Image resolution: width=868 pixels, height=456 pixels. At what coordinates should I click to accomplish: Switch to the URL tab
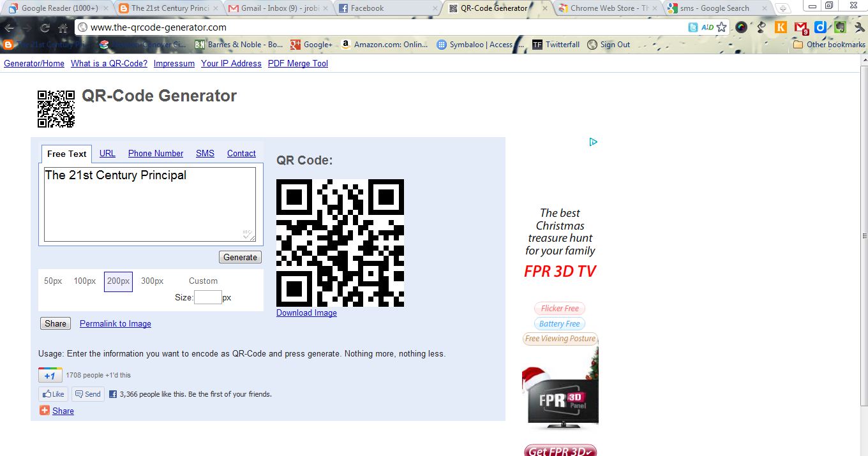[107, 153]
